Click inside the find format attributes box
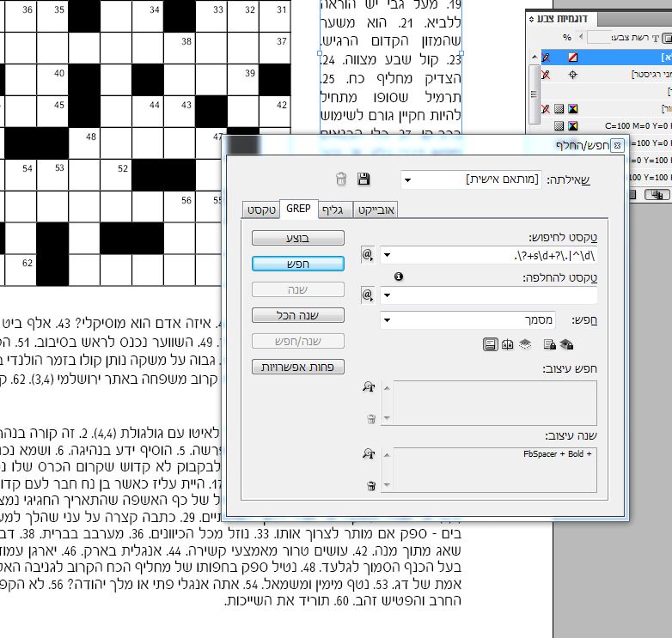The image size is (672, 638). click(495, 403)
